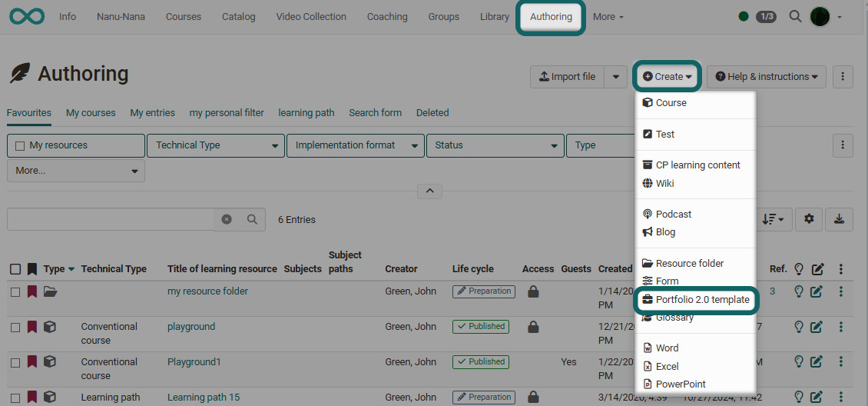The image size is (868, 406).
Task: Select checkbox for Playground1 row
Action: 15,362
